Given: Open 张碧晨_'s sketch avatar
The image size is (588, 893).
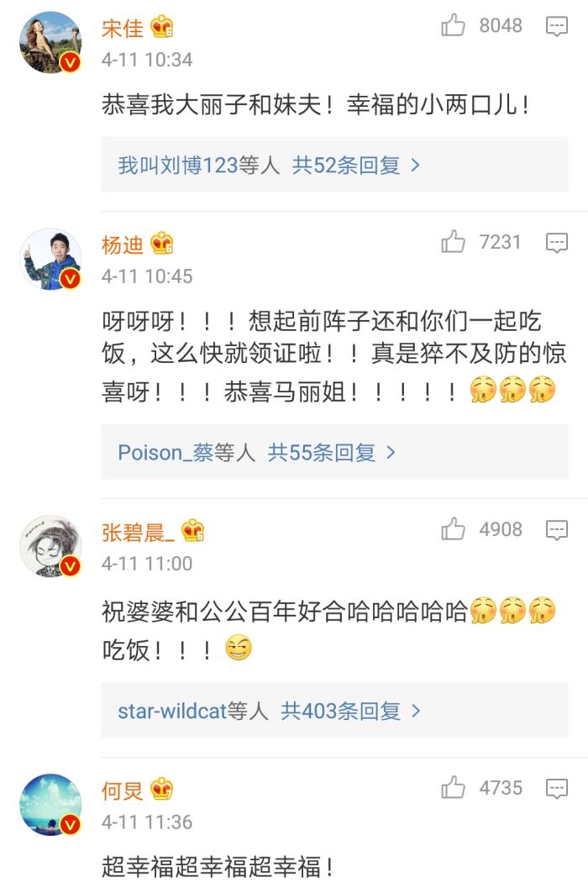Looking at the screenshot, I should [50, 546].
